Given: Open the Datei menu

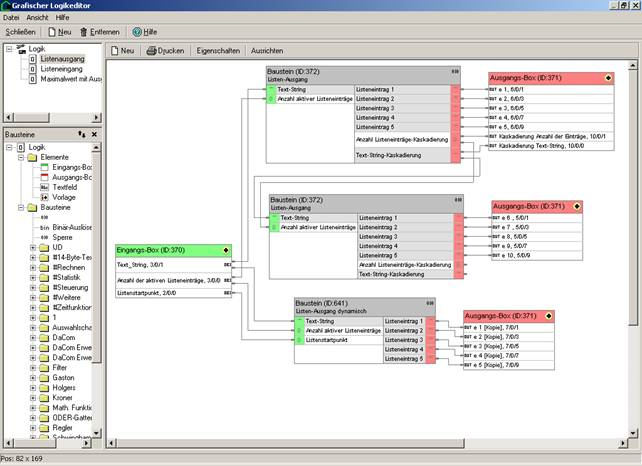Looking at the screenshot, I should (x=11, y=18).
